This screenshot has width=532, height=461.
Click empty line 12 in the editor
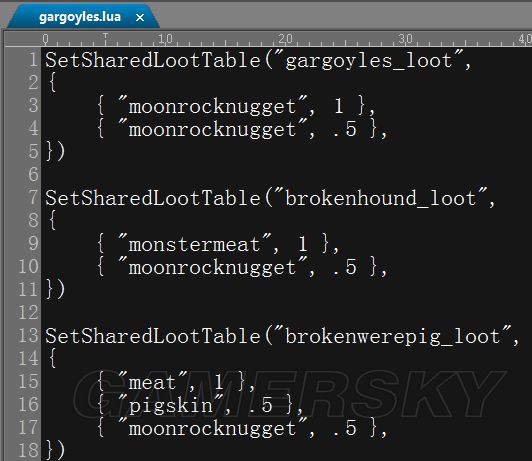point(286,312)
